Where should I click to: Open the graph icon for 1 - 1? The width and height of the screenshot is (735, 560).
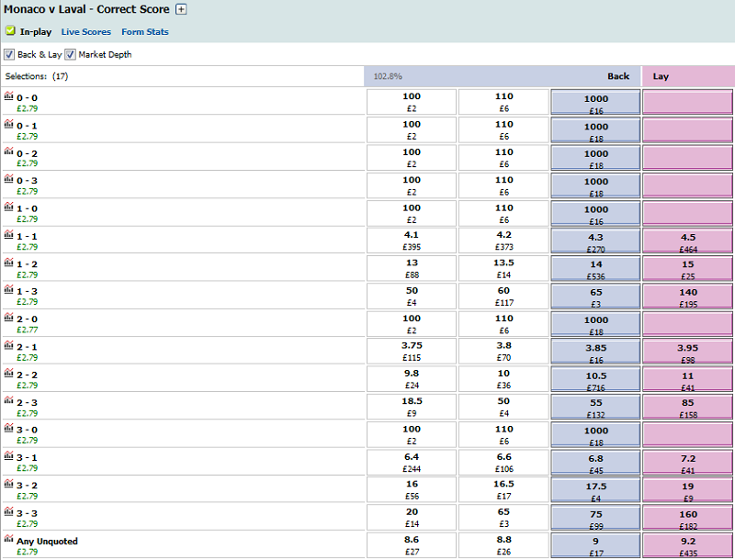[8, 234]
